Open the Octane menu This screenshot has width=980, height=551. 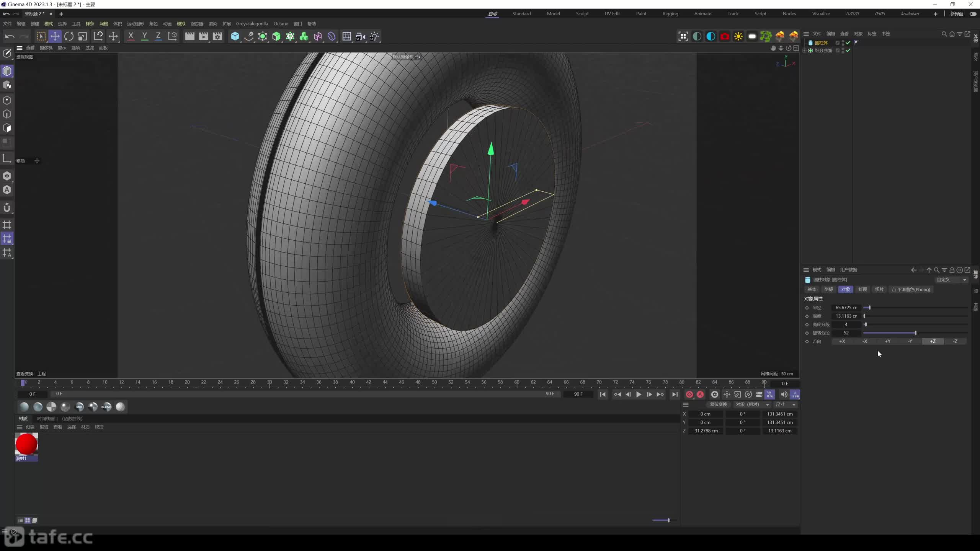[x=281, y=24]
